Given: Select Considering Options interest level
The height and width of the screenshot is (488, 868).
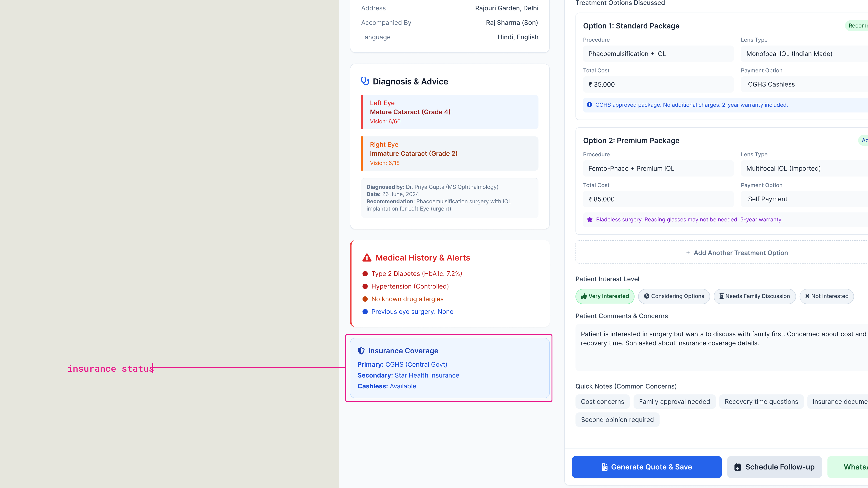Looking at the screenshot, I should point(674,296).
